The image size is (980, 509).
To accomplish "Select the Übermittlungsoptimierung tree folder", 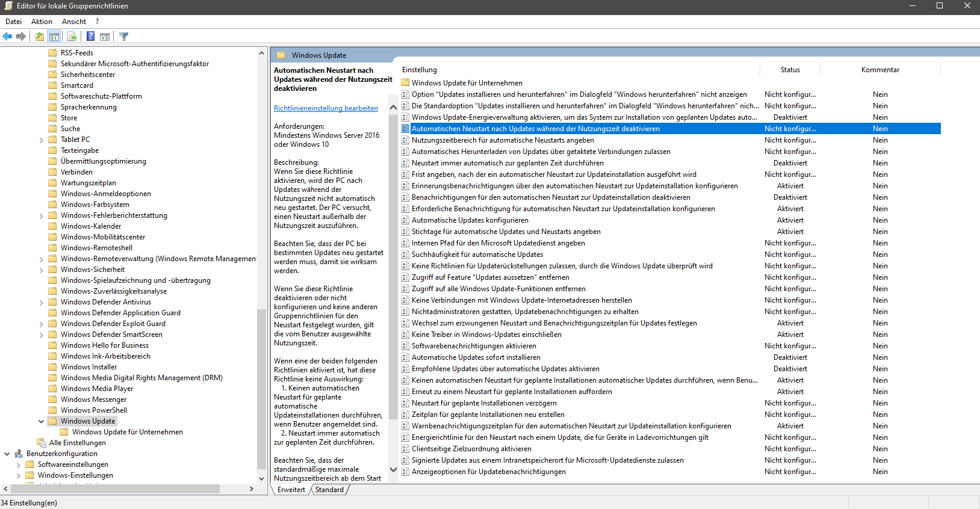I will pos(104,161).
